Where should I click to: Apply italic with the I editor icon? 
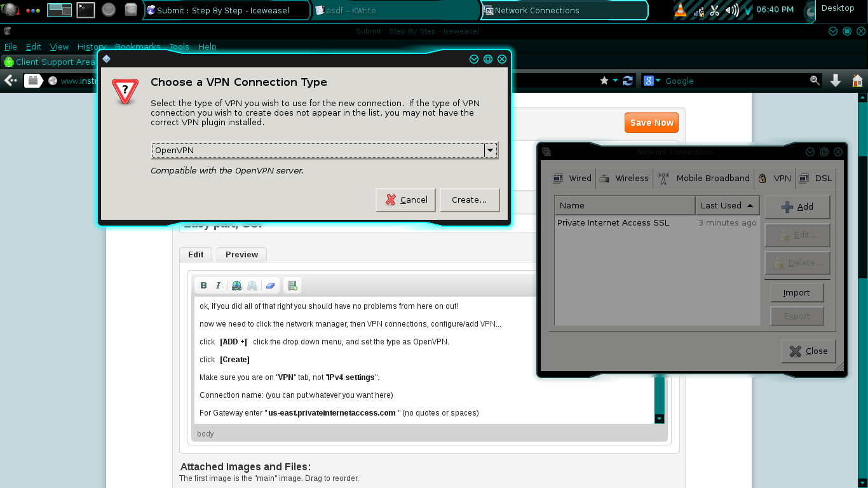[x=218, y=285]
